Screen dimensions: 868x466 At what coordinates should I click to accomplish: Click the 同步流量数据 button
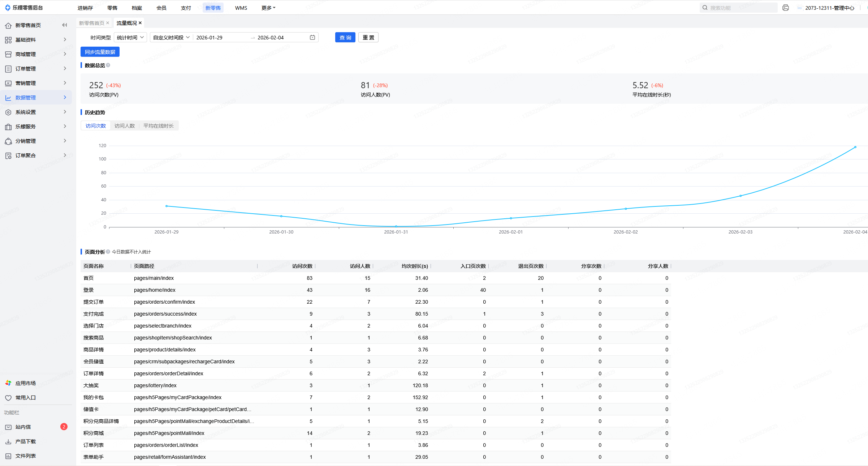point(100,52)
